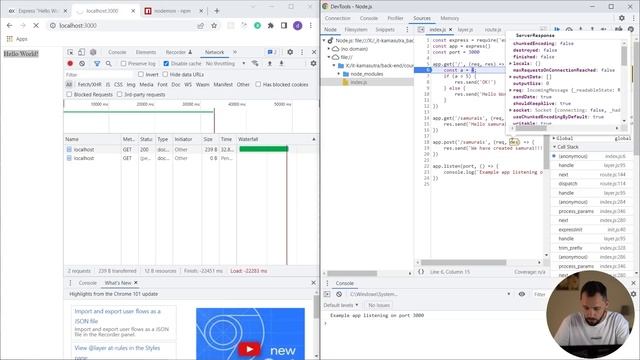Click the No Issues button
This screenshot has width=640, height=360.
coord(379,305)
